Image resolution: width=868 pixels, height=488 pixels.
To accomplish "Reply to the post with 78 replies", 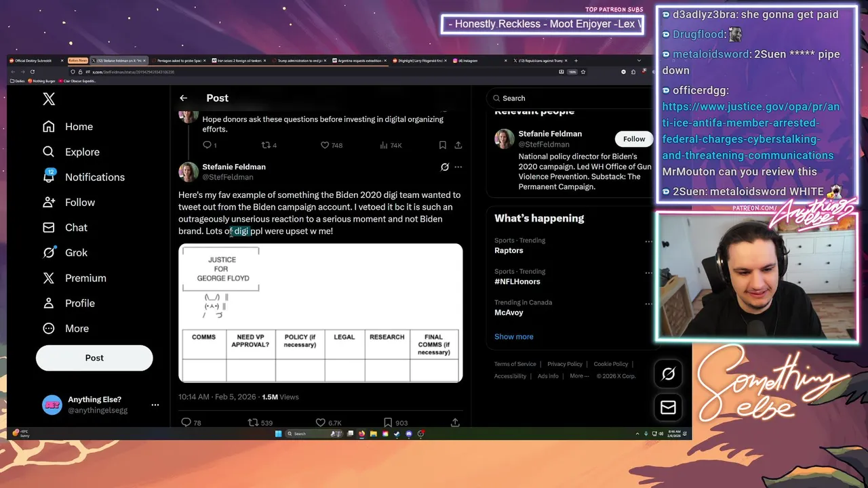I will point(191,422).
